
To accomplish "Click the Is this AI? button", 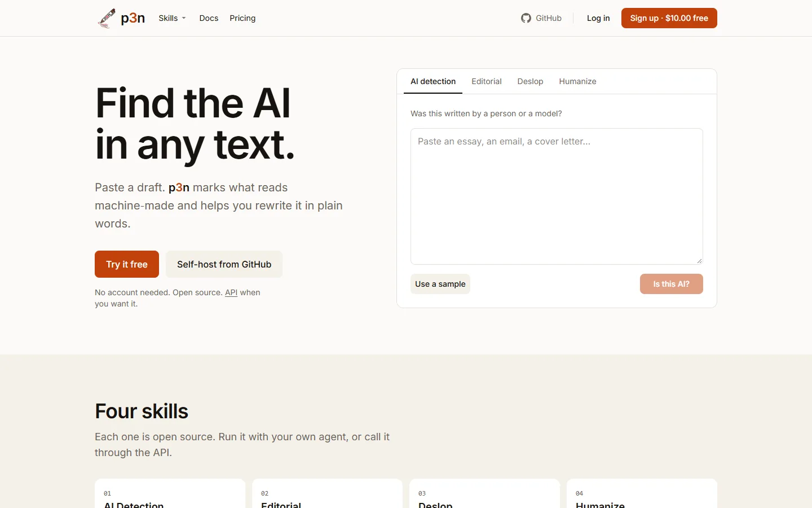I will click(x=672, y=284).
